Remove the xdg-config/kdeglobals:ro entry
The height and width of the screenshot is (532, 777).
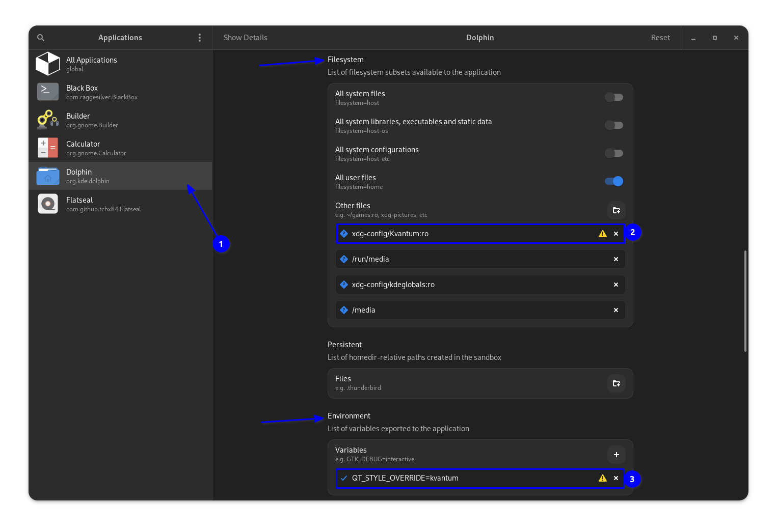tap(615, 285)
